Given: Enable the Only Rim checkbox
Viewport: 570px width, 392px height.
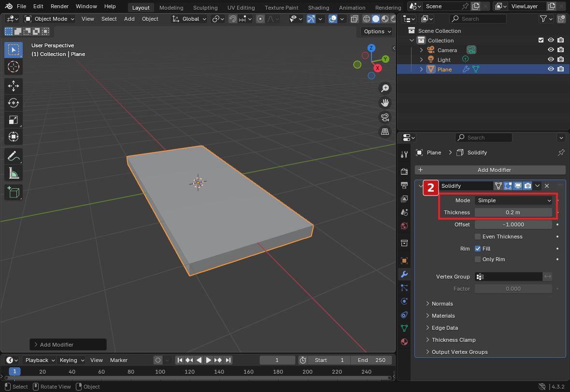Looking at the screenshot, I should coord(478,259).
